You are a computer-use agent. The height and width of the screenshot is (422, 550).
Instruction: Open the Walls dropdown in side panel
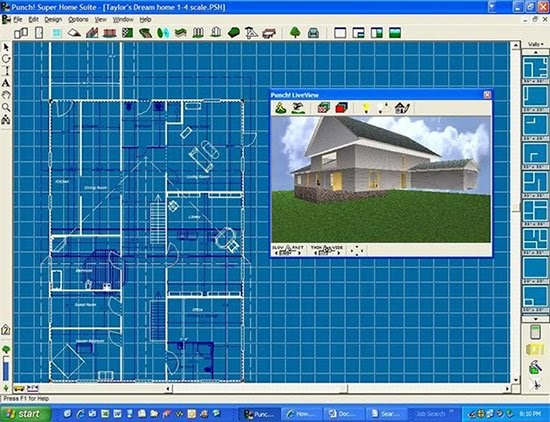(x=536, y=44)
